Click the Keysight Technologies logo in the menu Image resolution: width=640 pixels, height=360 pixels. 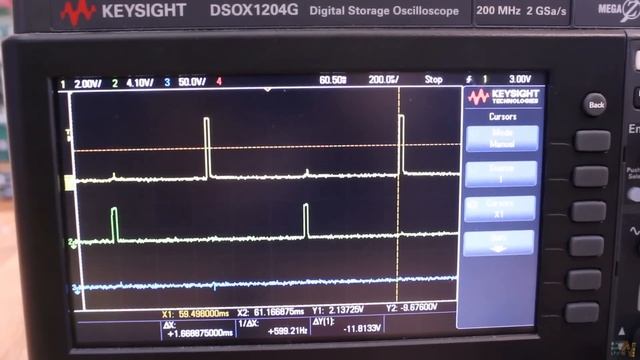tap(504, 97)
